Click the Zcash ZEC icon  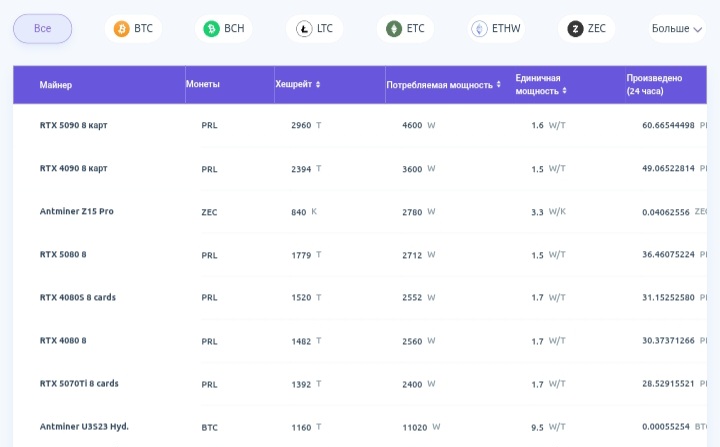coord(575,29)
